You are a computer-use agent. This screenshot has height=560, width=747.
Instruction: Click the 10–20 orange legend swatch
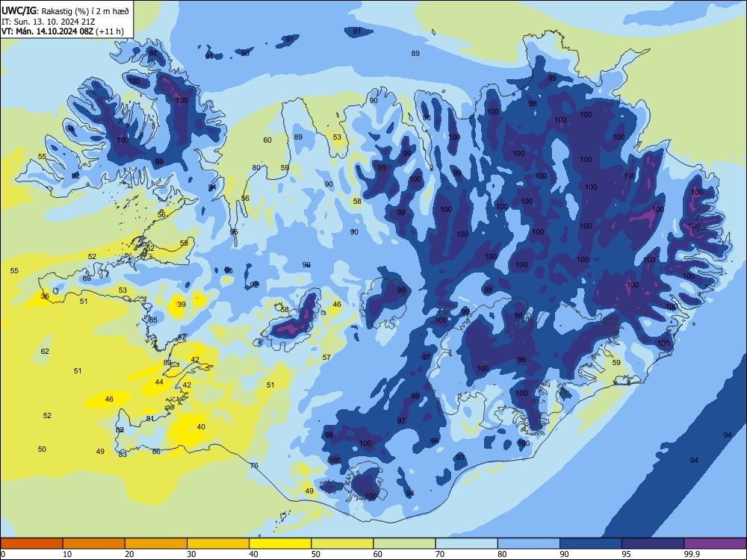pyautogui.click(x=94, y=544)
